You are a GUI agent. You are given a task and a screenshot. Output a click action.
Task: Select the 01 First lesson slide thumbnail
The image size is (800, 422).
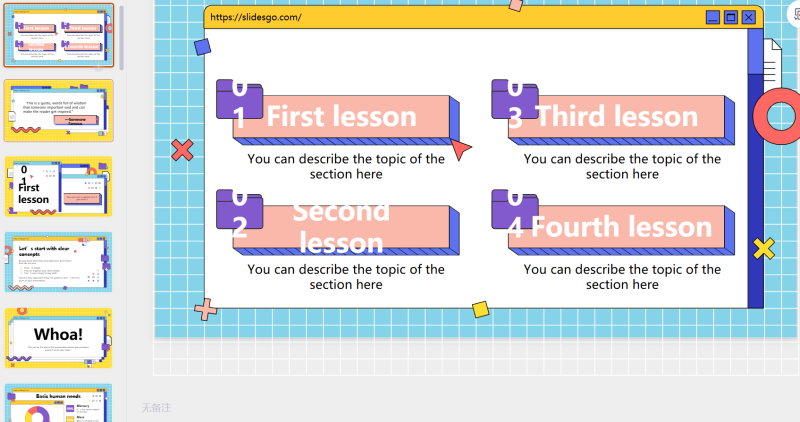click(59, 187)
